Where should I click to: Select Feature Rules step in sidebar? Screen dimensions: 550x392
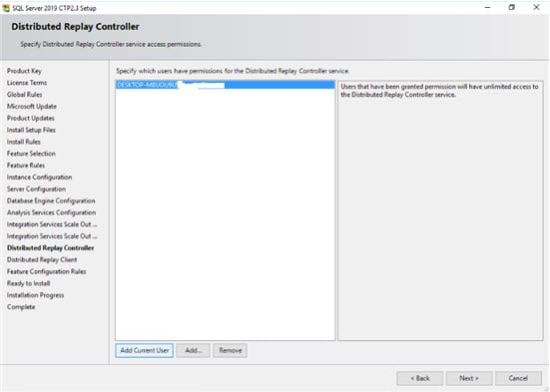(26, 166)
